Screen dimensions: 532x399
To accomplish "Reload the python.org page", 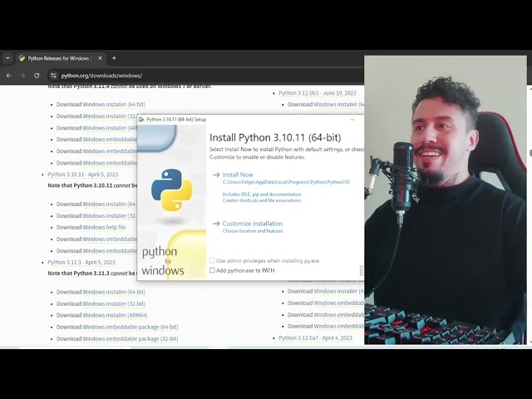I will click(x=37, y=76).
